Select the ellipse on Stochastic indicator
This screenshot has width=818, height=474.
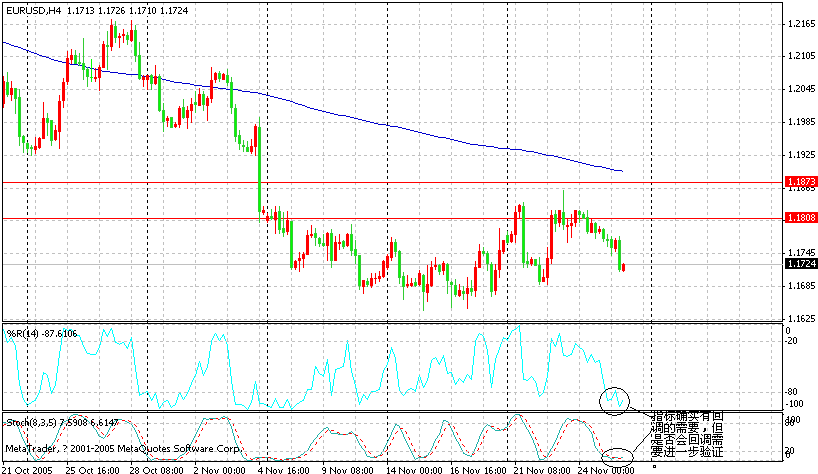(617, 457)
